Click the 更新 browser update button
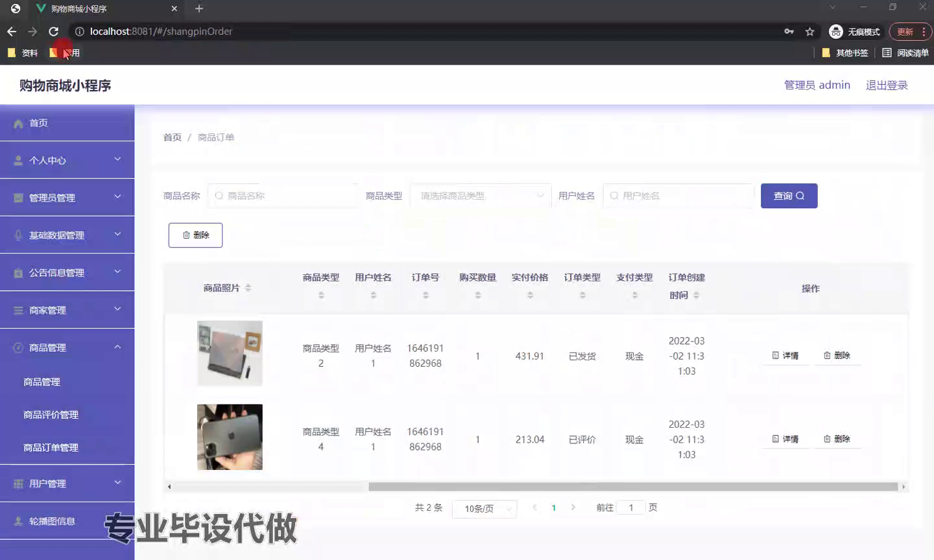This screenshot has height=560, width=934. [905, 31]
